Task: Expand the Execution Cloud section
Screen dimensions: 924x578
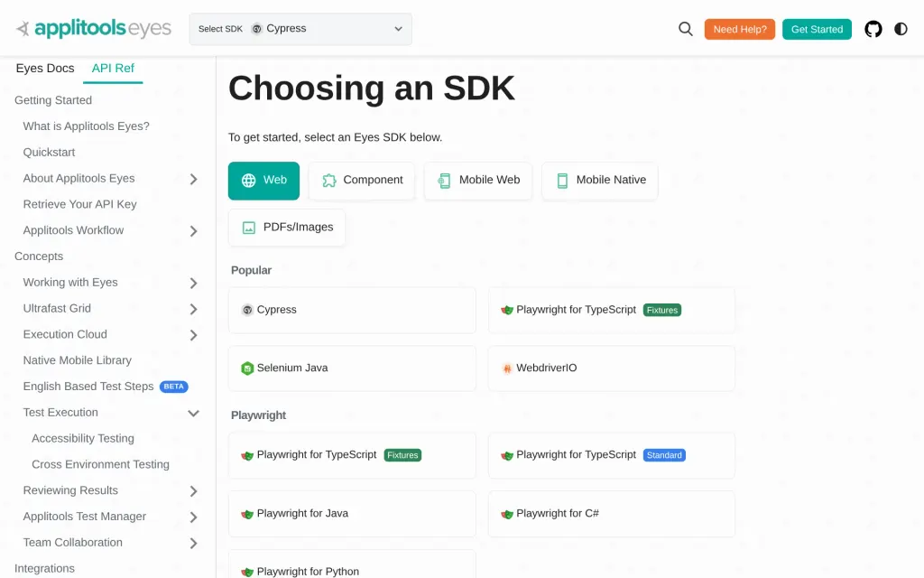Action: (193, 334)
